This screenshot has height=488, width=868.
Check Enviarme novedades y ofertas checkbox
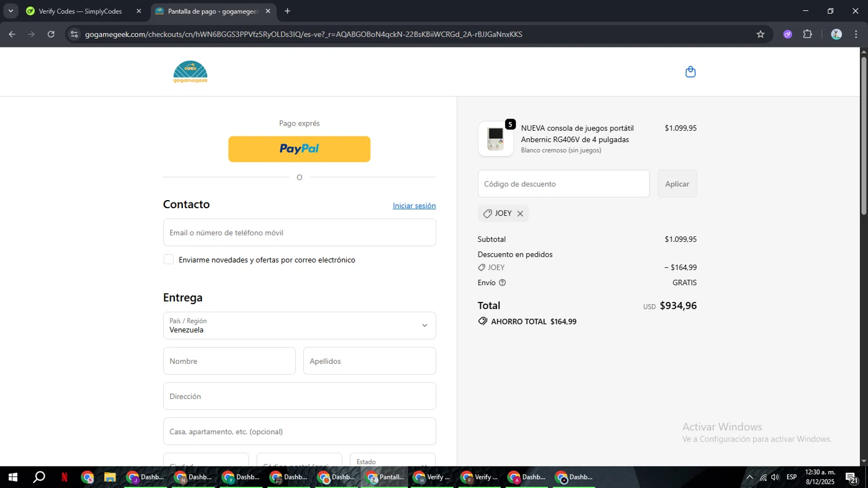(168, 260)
